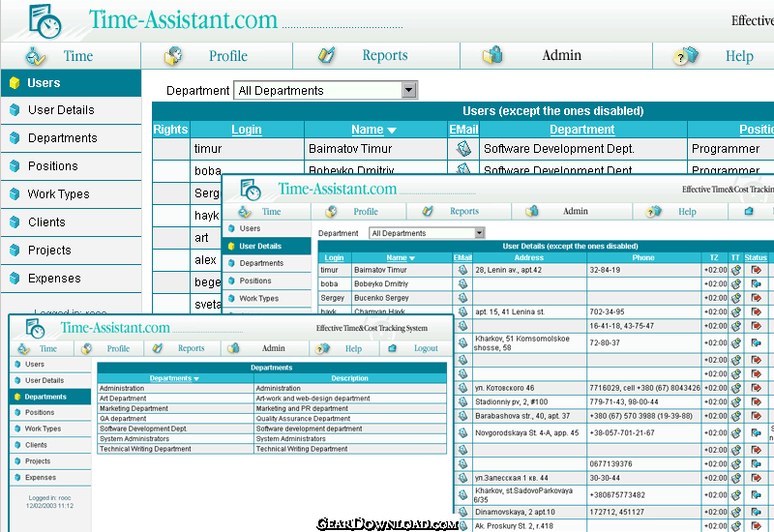The width and height of the screenshot is (774, 532).
Task: Click email icon in Sergey row of User Details
Action: [x=462, y=298]
